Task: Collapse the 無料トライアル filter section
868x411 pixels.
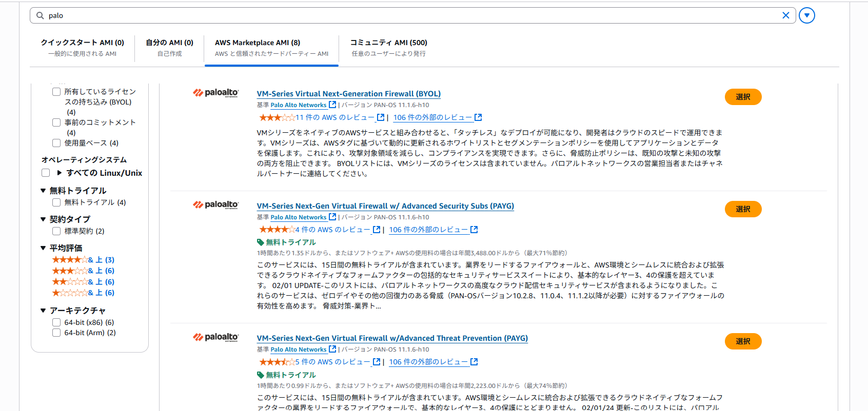Action: (x=43, y=191)
